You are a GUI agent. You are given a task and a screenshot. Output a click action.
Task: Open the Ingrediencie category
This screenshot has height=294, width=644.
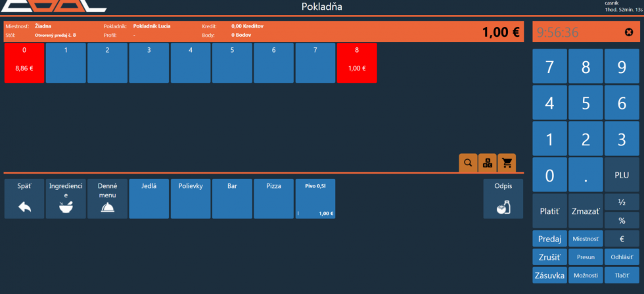pos(66,199)
